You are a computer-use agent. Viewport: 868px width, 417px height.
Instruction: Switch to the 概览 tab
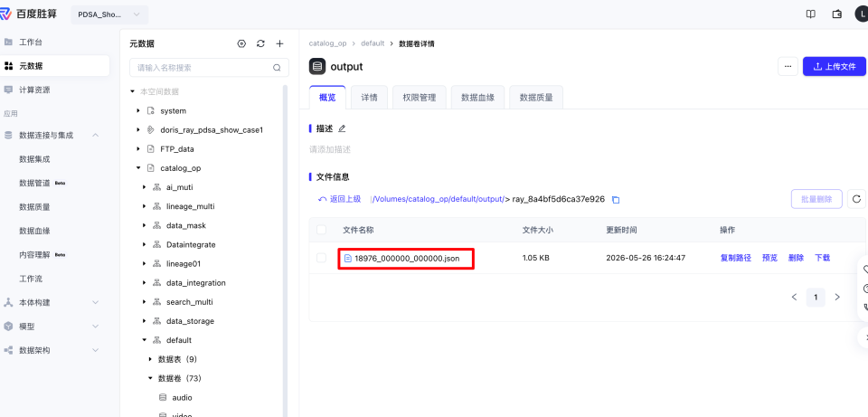pos(327,98)
